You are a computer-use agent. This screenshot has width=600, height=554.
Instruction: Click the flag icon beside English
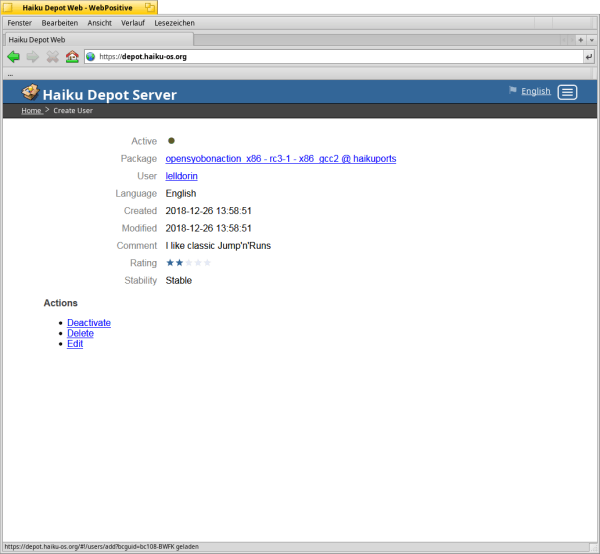[x=513, y=91]
